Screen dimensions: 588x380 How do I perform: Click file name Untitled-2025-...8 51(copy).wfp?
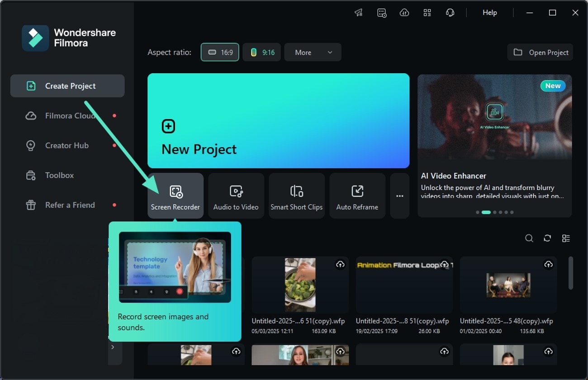(x=403, y=321)
